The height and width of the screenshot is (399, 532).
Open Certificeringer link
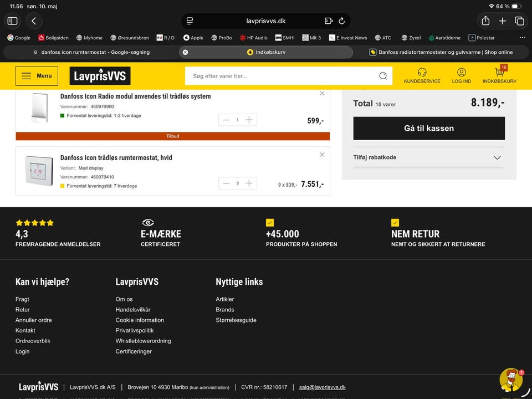134,351
